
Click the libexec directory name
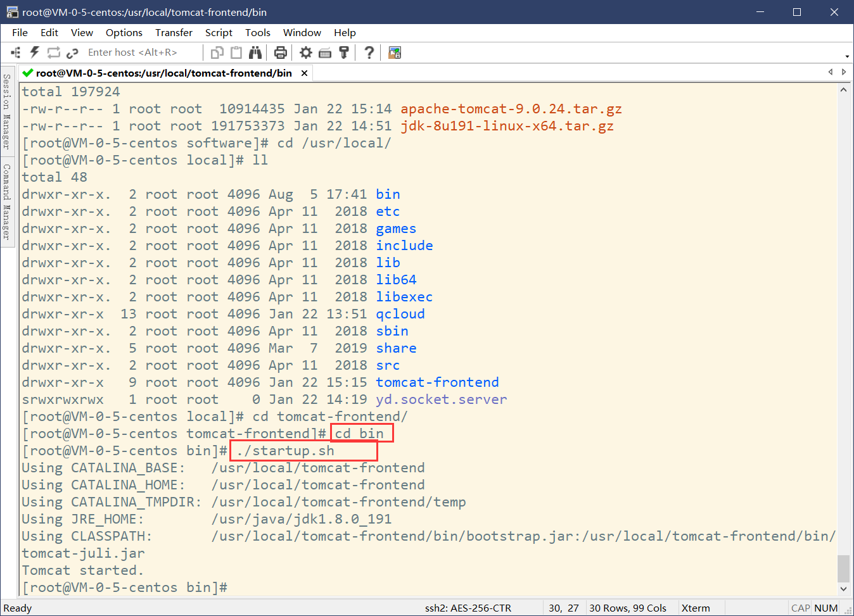404,297
